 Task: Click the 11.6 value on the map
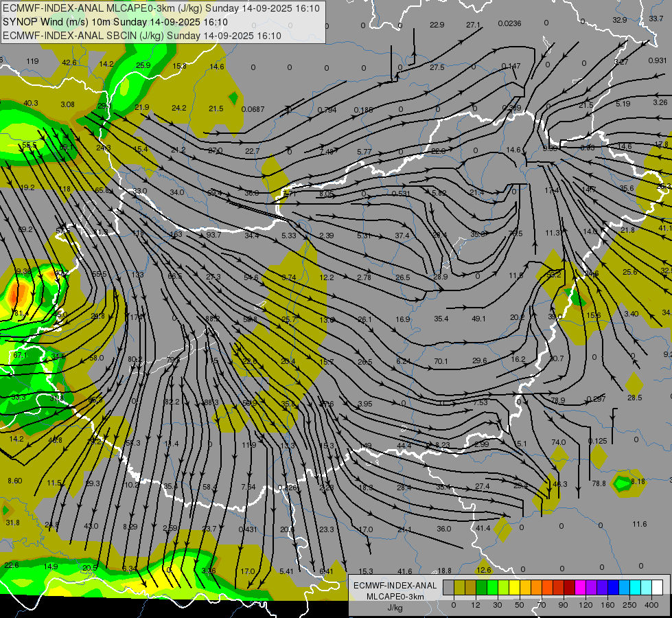tap(640, 524)
